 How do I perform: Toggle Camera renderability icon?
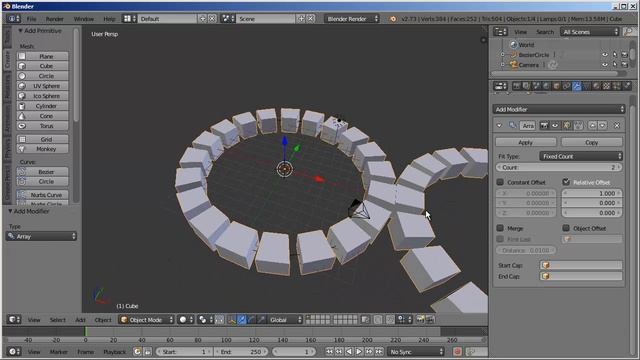tap(624, 65)
